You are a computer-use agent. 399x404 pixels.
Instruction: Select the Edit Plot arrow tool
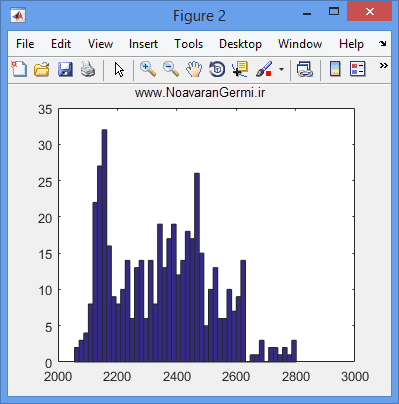[119, 70]
